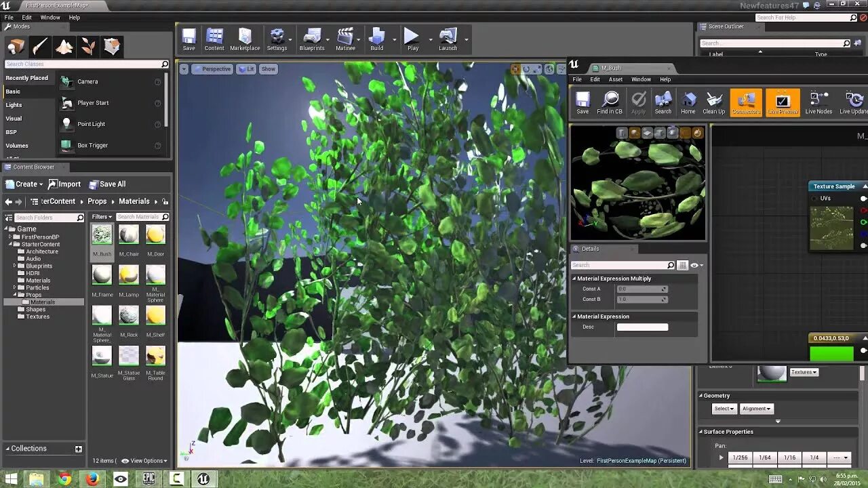
Task: Open Blueprints toolbar menu
Action: [x=312, y=39]
